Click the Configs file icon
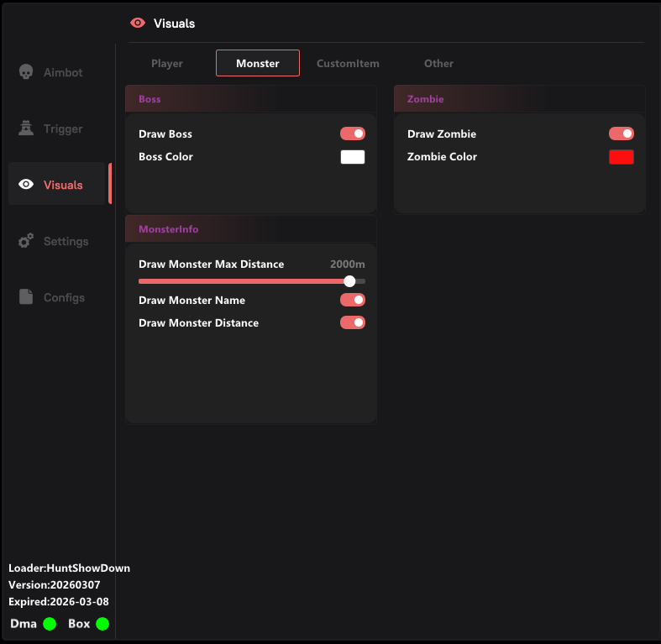661x644 pixels. 26,297
